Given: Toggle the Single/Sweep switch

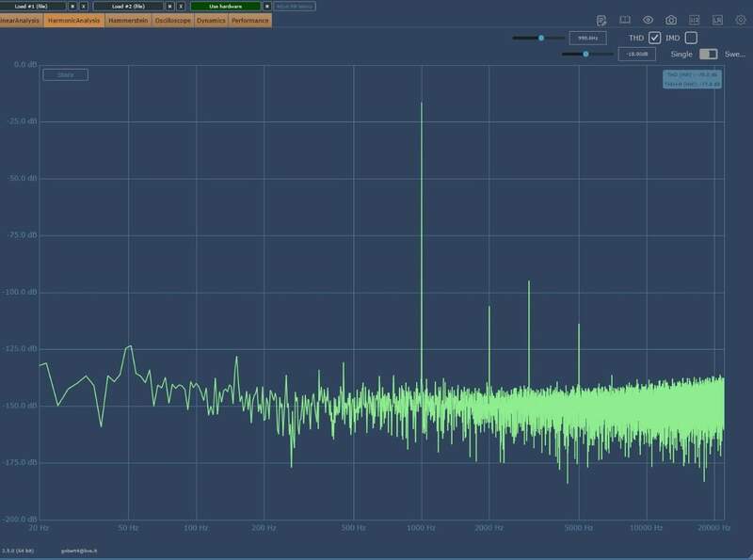Looking at the screenshot, I should coord(708,55).
